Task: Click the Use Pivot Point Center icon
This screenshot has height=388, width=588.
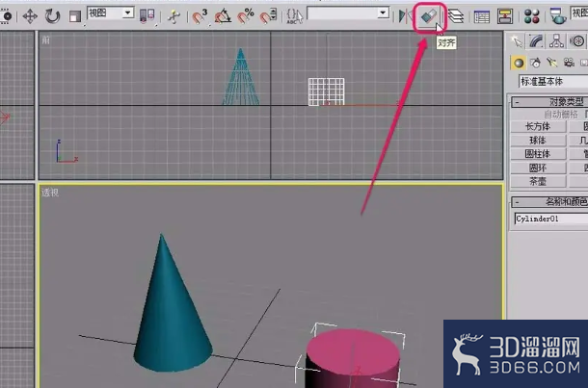Action: point(147,16)
